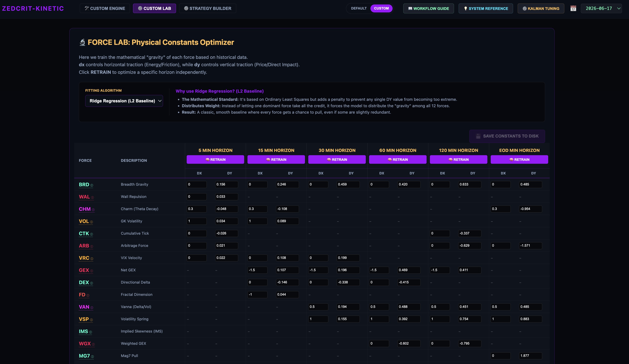Click BRD 120 min DY field 0.633

470,185
